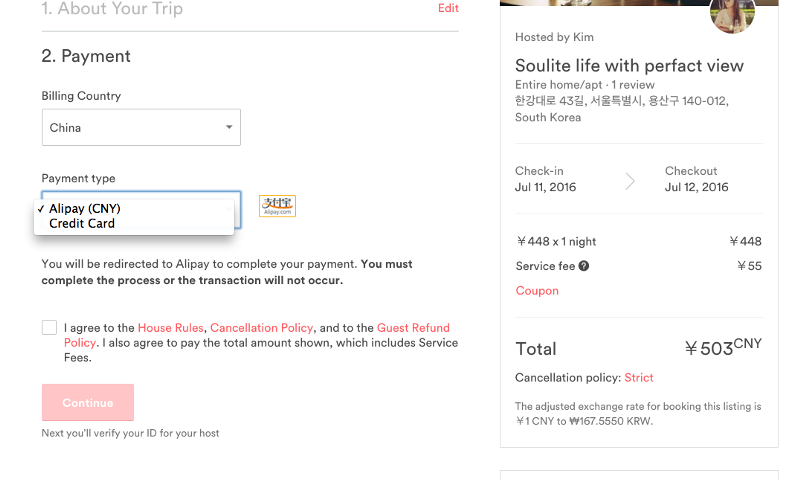The image size is (800, 480).
Task: Click the Edit link for trip
Action: (x=448, y=8)
